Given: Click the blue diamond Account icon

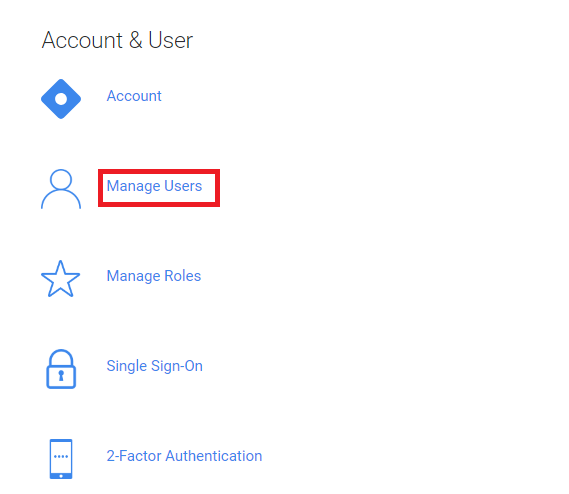Looking at the screenshot, I should point(61,99).
